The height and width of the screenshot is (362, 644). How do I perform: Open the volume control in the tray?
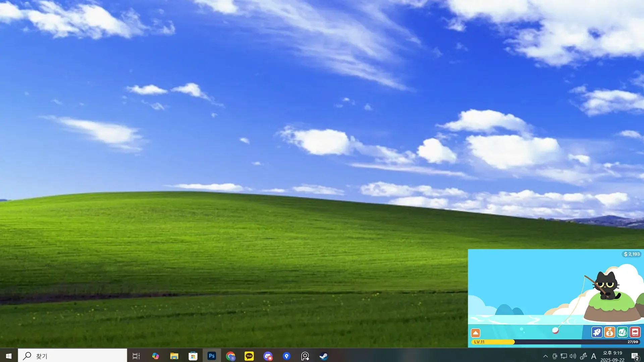(573, 356)
